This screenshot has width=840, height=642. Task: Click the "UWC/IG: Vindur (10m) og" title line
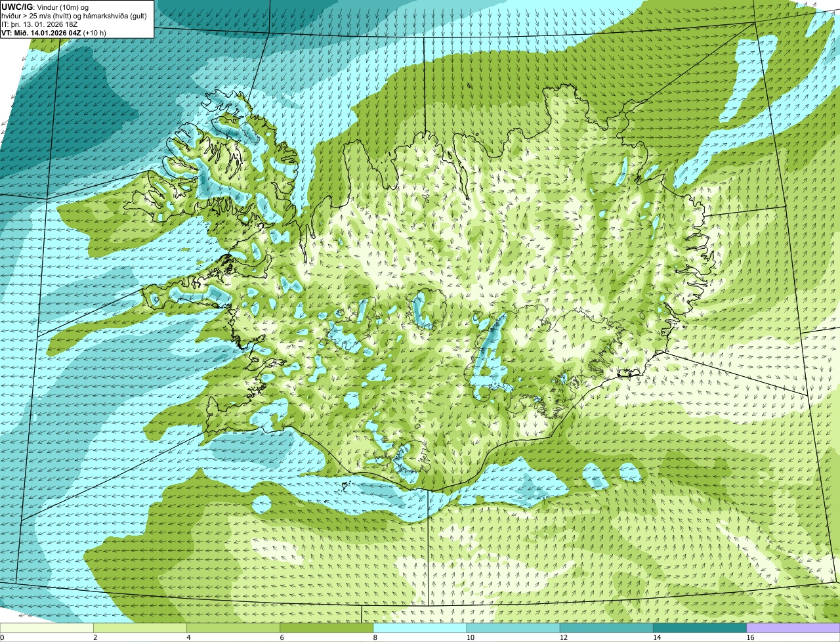point(45,6)
